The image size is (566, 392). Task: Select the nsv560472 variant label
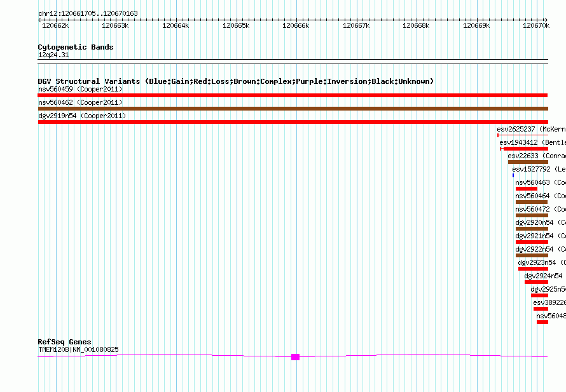point(541,209)
